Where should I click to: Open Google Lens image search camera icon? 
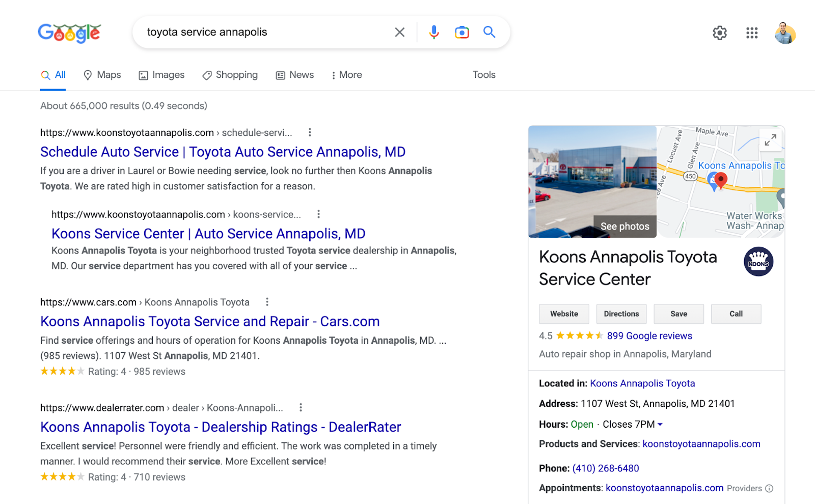tap(462, 33)
